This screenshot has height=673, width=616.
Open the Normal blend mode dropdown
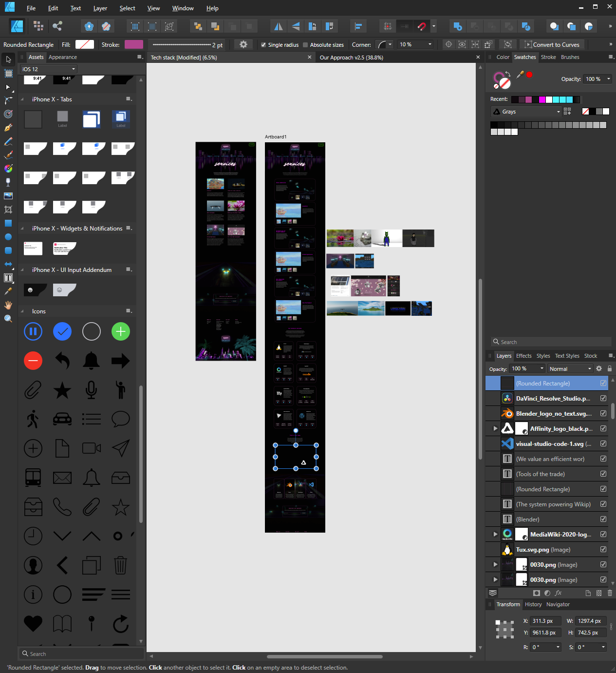point(570,369)
